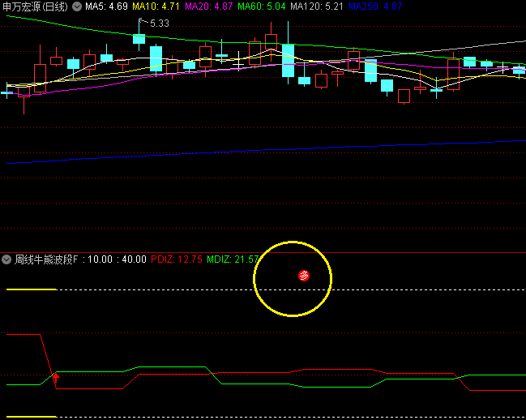Click the 5.33 high price marker
526x420 pixels.
point(160,24)
